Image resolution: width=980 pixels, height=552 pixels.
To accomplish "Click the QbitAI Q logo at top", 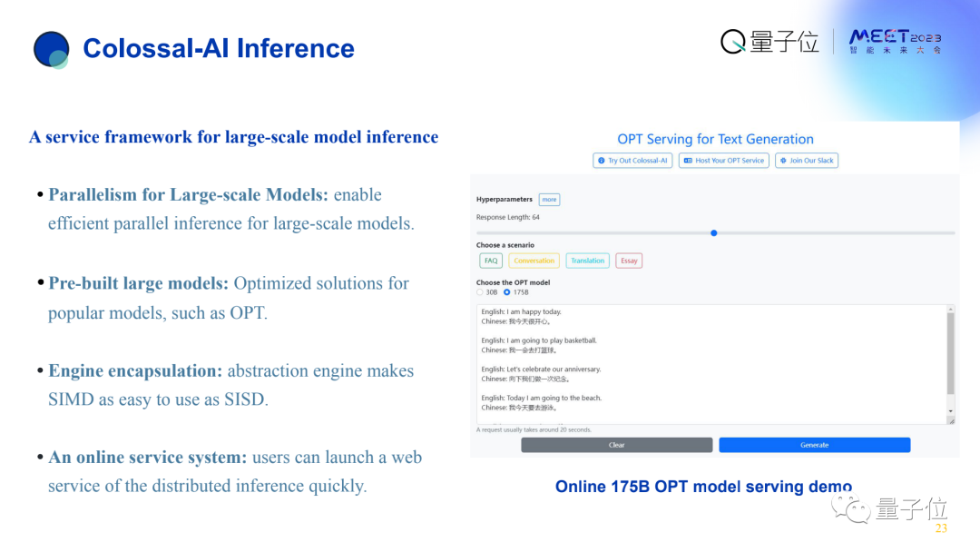I will click(733, 42).
